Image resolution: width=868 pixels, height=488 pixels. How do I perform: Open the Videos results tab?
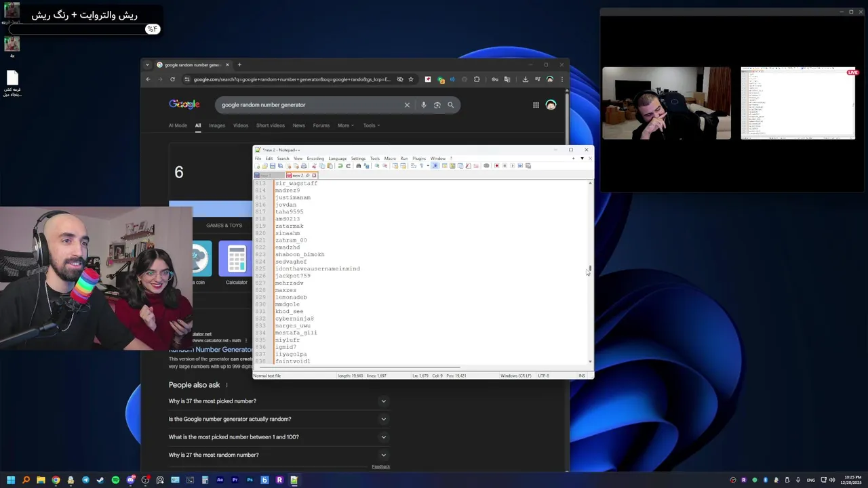coord(241,125)
